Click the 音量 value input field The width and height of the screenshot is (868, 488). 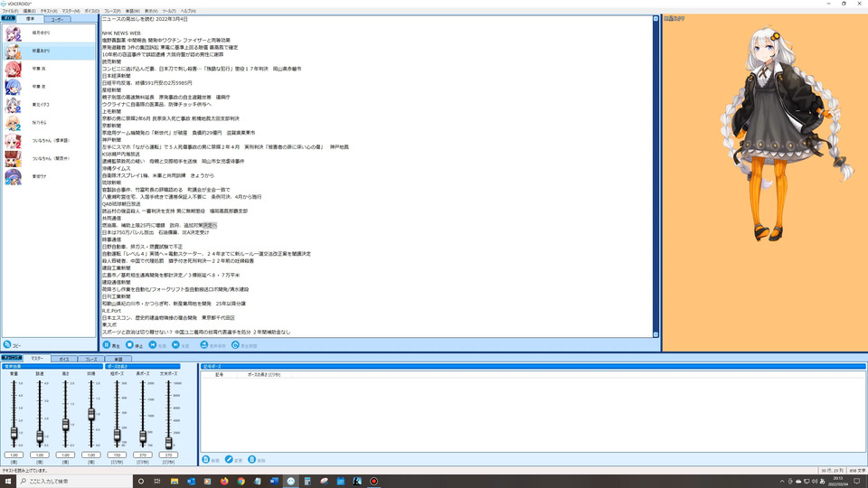point(14,455)
